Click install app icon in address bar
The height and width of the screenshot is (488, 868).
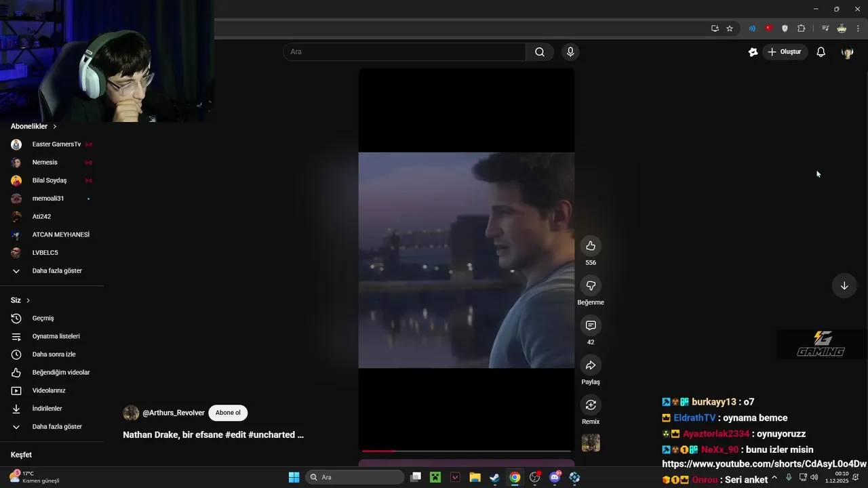click(x=715, y=28)
